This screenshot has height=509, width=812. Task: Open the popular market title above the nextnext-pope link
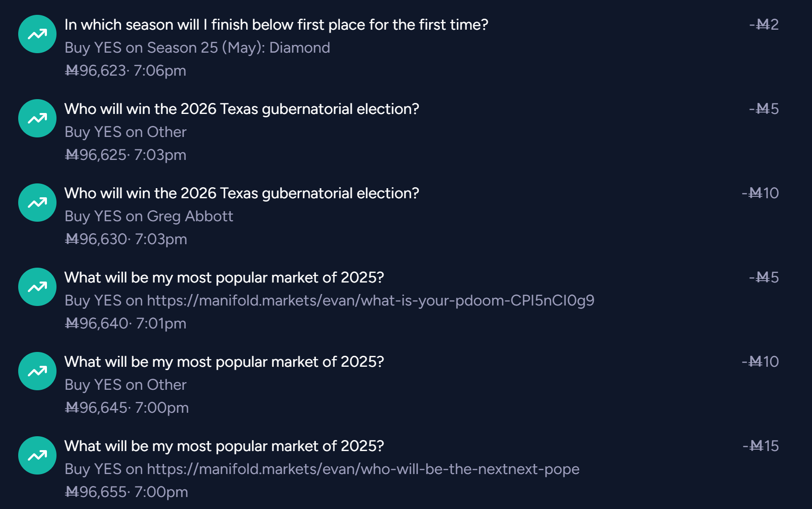[224, 446]
